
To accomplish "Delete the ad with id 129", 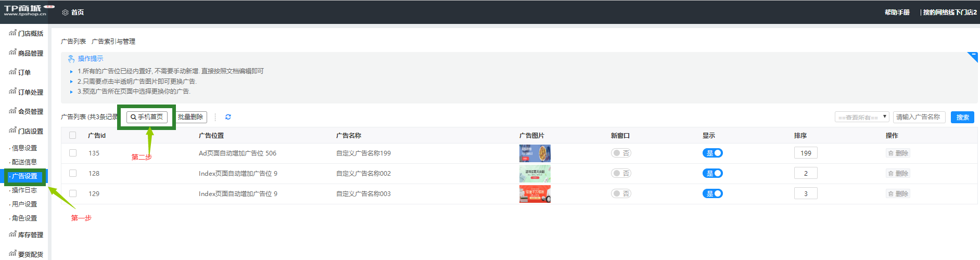I will coord(898,194).
